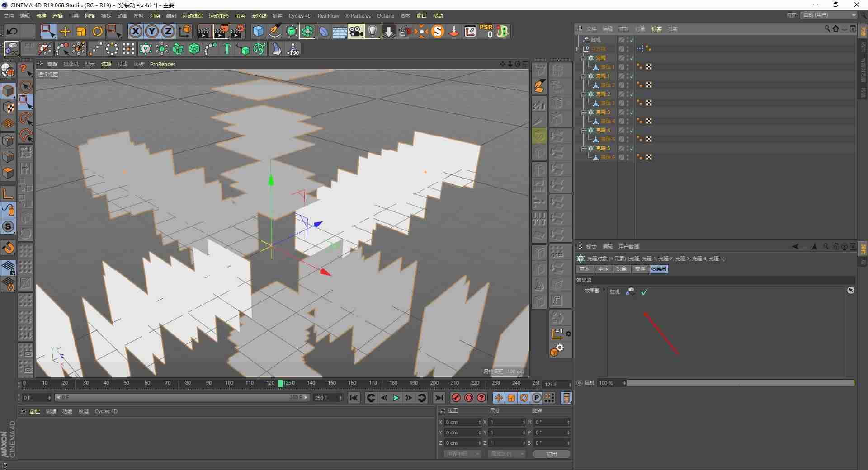Open the 渲染 menu

[x=155, y=16]
